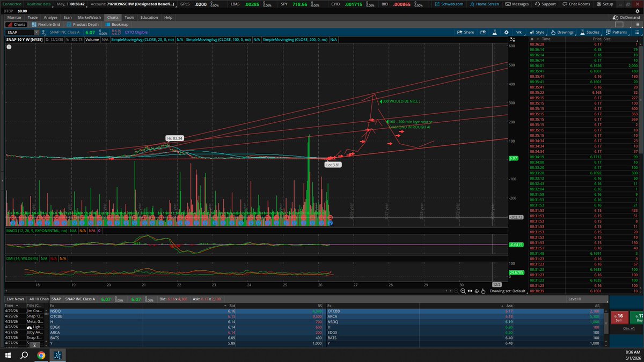This screenshot has width=644, height=362.
Task: Open Messages in the top bar
Action: (x=517, y=4)
